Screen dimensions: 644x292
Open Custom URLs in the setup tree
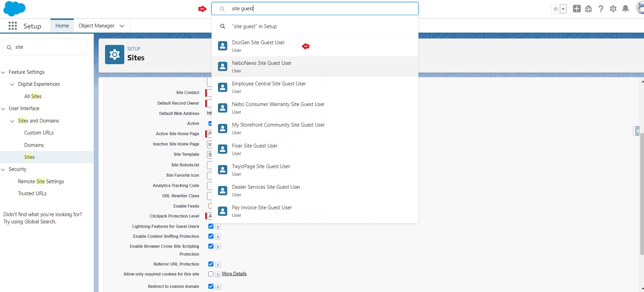39,133
